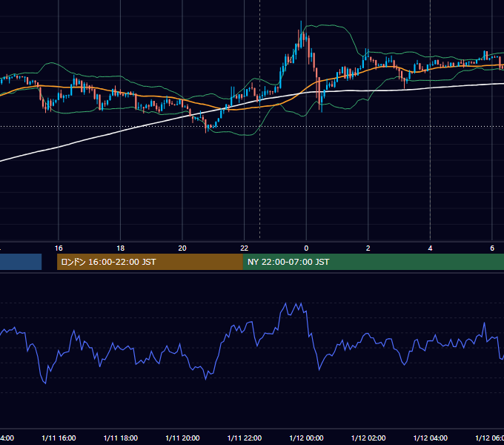The height and width of the screenshot is (445, 504).
Task: Click the 1/11 18:00 oscillator axis label
Action: tap(121, 438)
